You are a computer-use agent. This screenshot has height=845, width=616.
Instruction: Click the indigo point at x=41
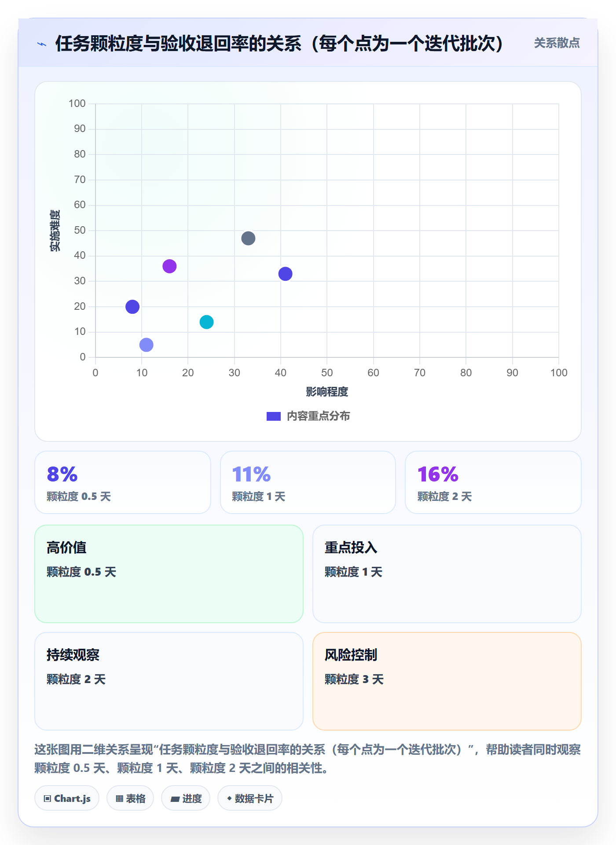(285, 274)
